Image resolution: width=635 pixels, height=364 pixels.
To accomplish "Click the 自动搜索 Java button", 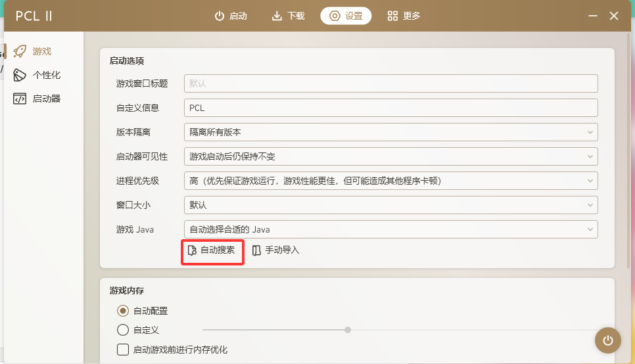I will pyautogui.click(x=212, y=250).
